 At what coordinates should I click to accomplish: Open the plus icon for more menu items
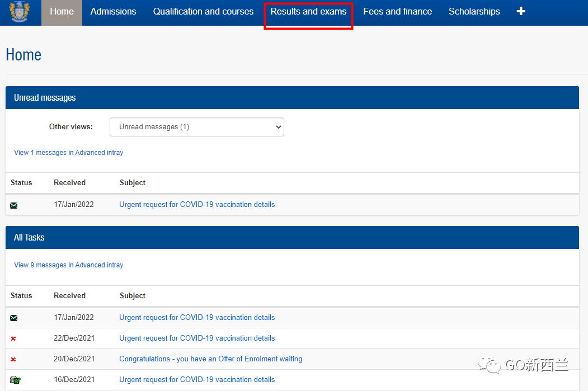[x=520, y=12]
